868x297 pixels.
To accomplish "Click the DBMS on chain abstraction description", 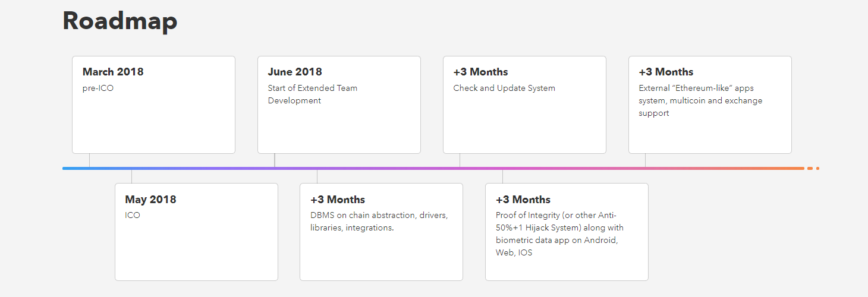I will 379,221.
